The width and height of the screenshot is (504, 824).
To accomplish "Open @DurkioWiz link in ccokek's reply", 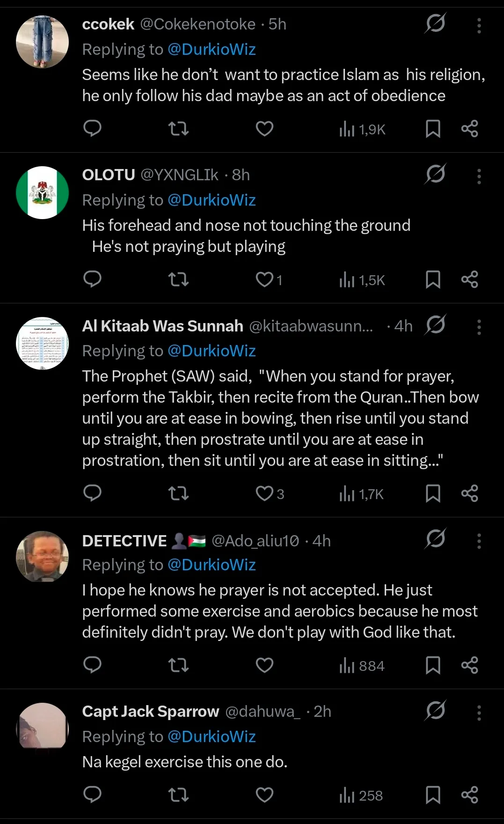I will pyautogui.click(x=212, y=49).
